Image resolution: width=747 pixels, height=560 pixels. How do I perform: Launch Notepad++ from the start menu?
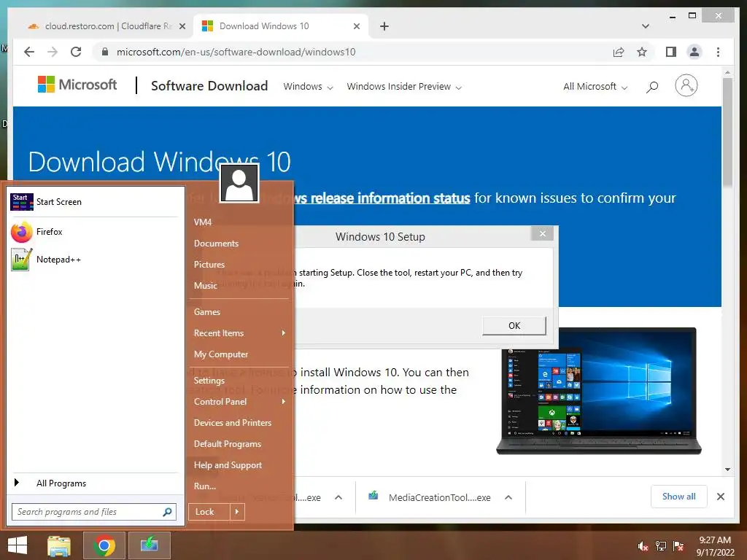click(x=94, y=260)
